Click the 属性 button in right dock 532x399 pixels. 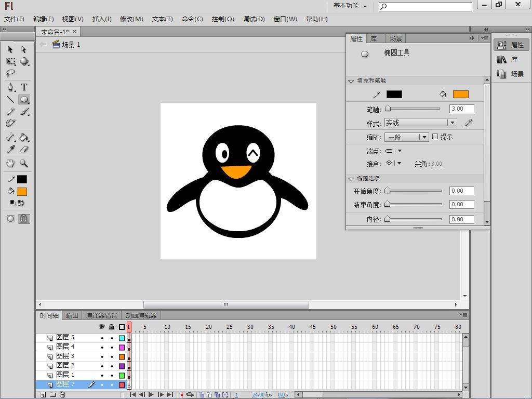pos(511,45)
